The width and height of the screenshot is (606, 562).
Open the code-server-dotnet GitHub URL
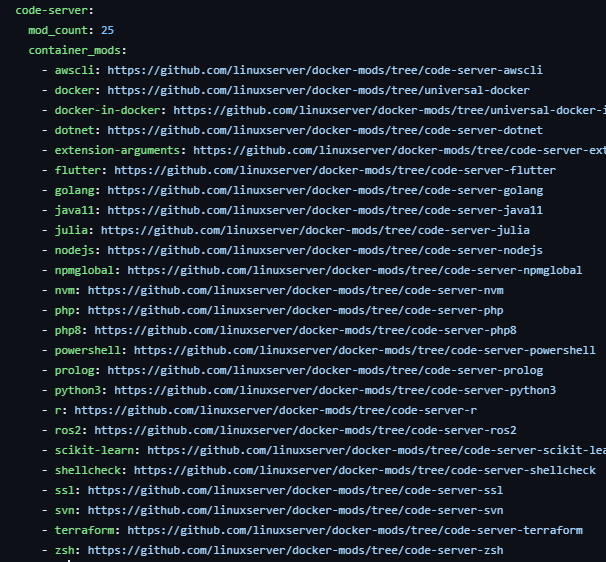(325, 130)
